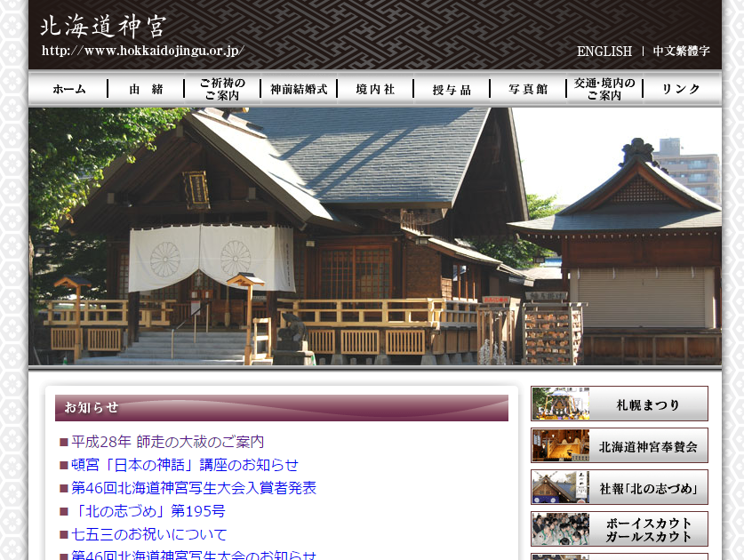
Task: Open the 札幌まつり sidebar banner
Action: (x=620, y=404)
